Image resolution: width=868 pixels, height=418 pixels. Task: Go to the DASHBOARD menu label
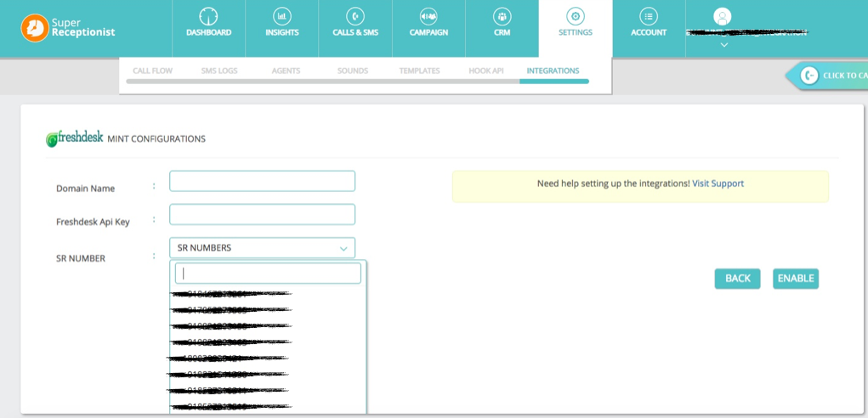208,32
